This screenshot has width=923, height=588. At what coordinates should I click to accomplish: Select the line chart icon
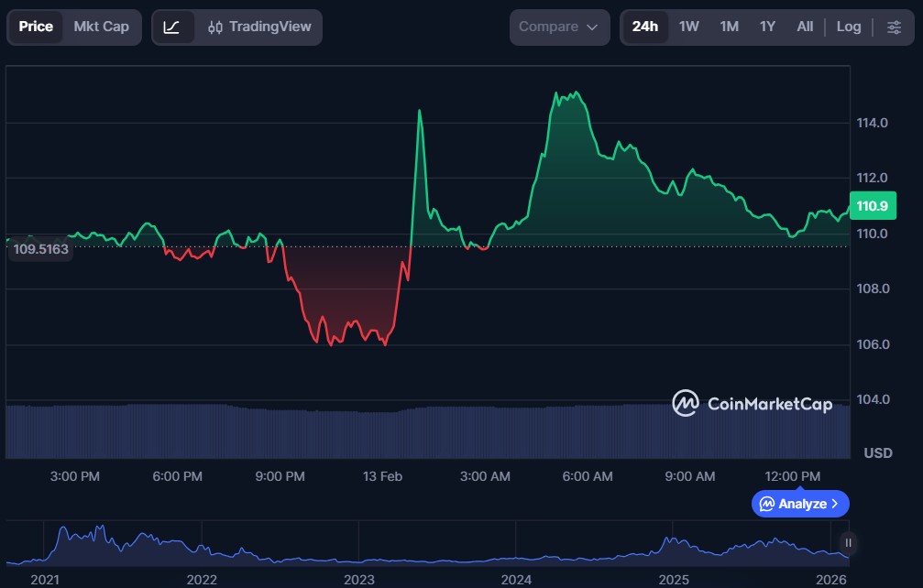[172, 27]
